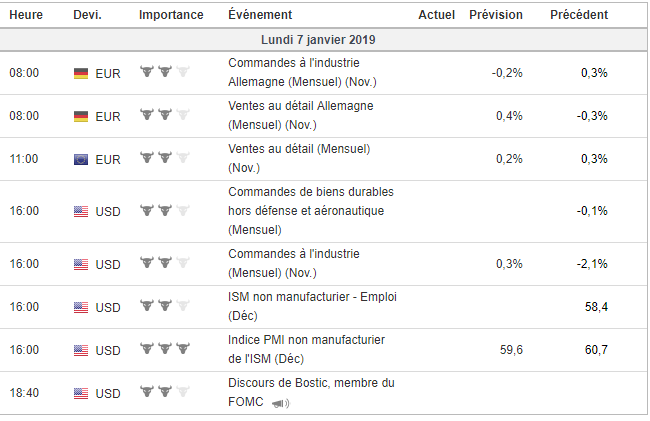Click importance bulls for Indice PMI non manufacturier

tap(164, 349)
